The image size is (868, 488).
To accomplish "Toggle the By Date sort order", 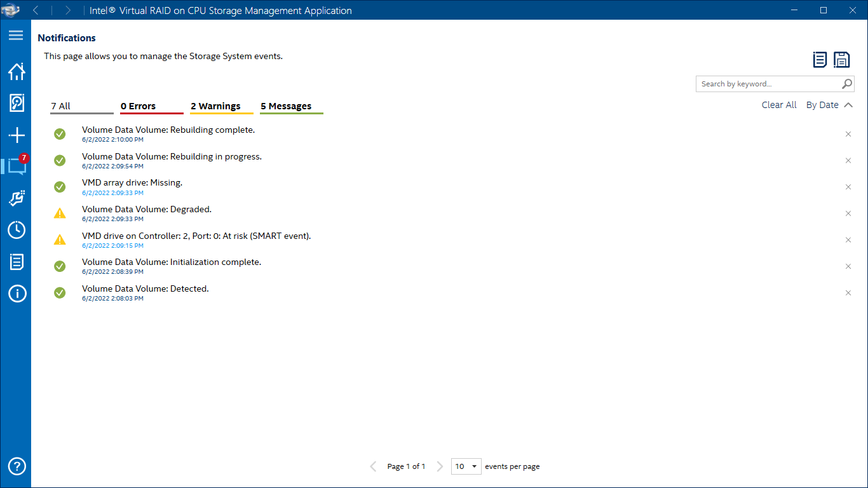I will pos(829,105).
